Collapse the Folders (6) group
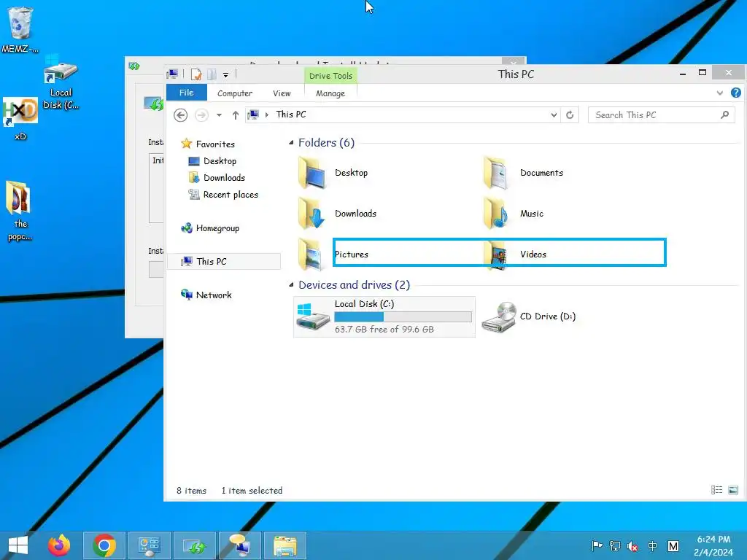The image size is (747, 560). [291, 142]
